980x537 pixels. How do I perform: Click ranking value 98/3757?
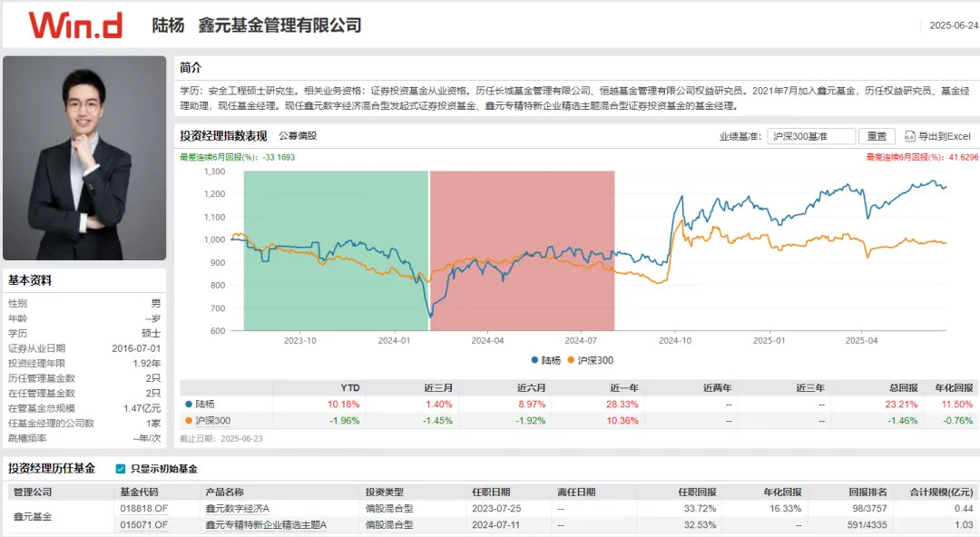(869, 508)
